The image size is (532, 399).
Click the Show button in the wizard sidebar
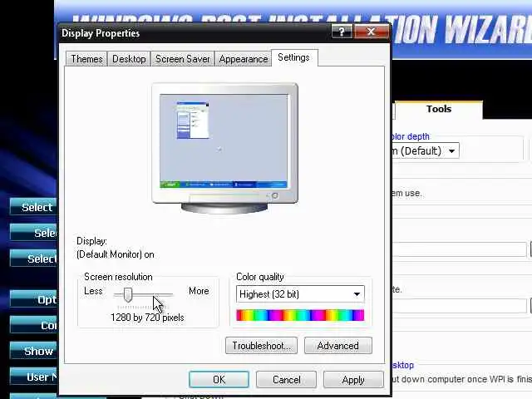pyautogui.click(x=34, y=351)
